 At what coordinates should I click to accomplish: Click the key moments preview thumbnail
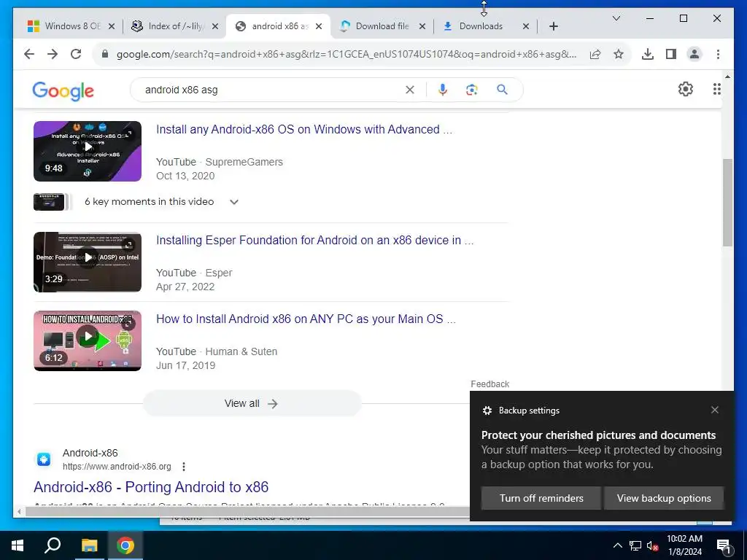(x=49, y=202)
